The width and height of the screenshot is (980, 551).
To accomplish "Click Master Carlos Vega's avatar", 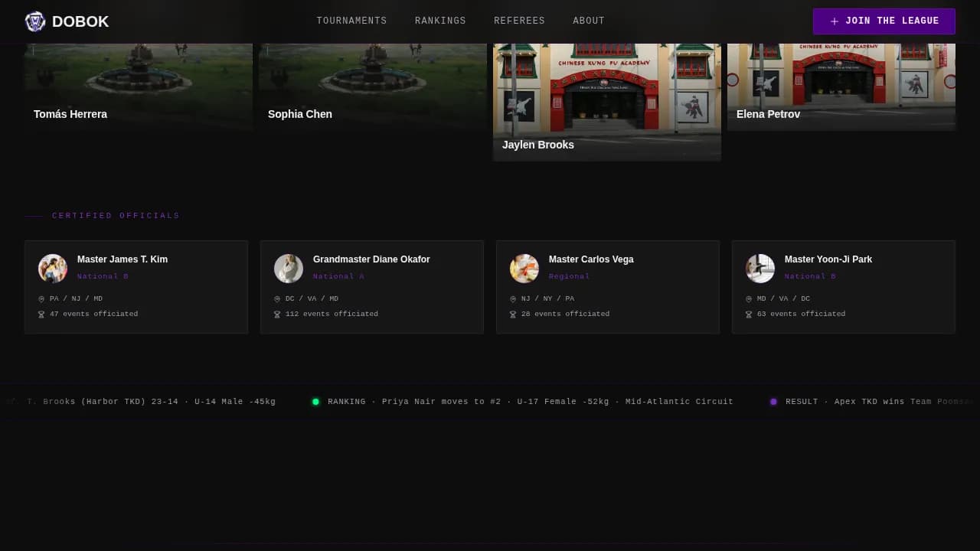I will pos(524,269).
